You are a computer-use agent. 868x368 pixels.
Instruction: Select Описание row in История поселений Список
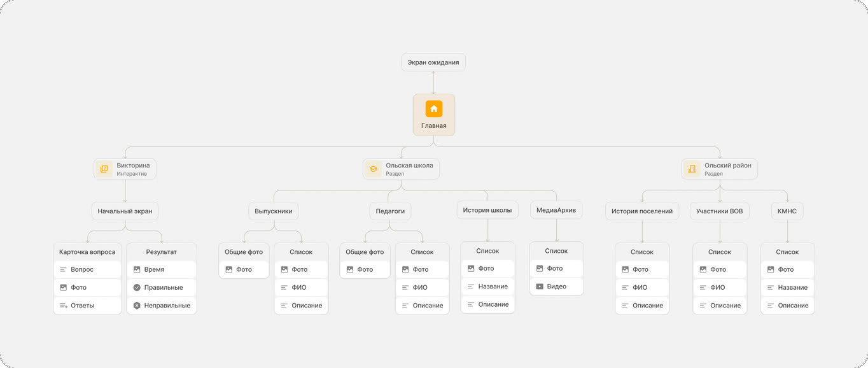click(642, 305)
